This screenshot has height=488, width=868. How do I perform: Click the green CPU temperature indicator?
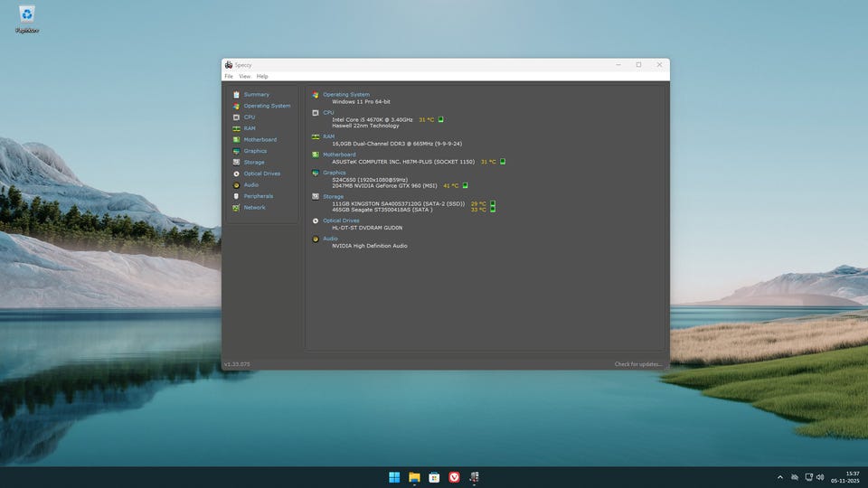pyautogui.click(x=441, y=119)
